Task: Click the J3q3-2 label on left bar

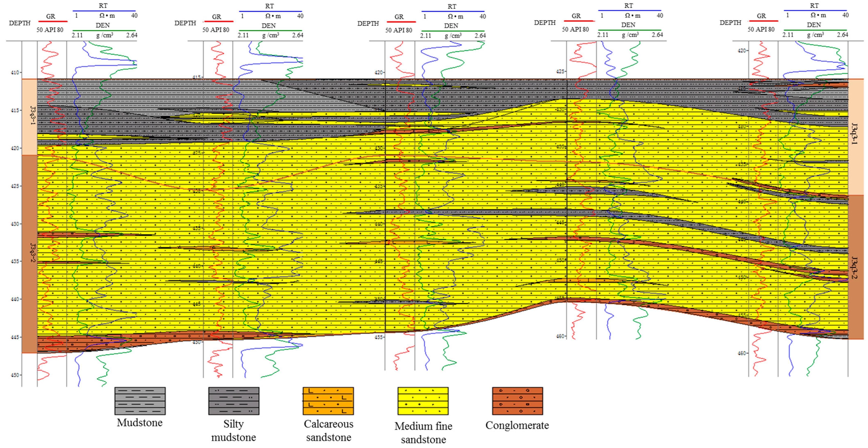Action: 33,252
